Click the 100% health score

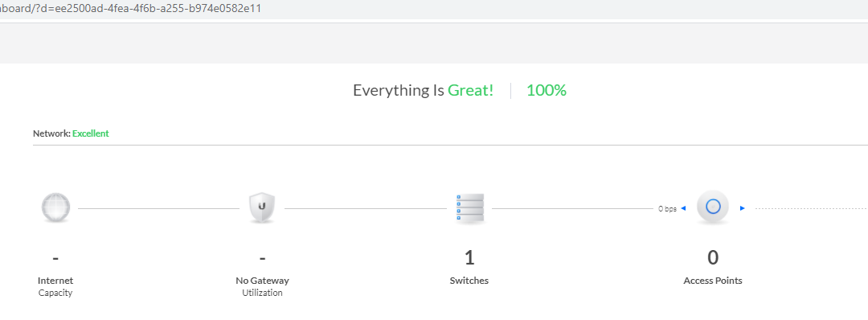547,90
